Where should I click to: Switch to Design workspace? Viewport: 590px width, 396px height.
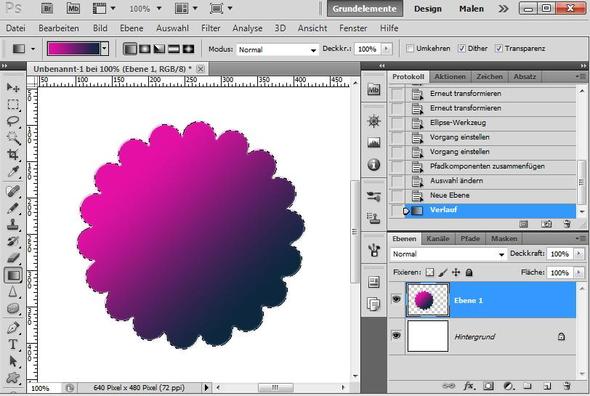tap(428, 9)
